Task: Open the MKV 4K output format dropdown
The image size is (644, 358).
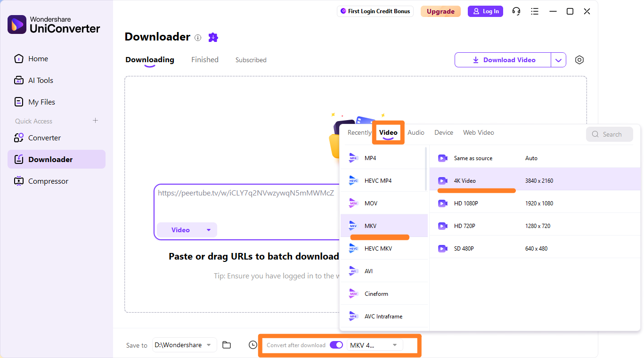Action: 375,345
